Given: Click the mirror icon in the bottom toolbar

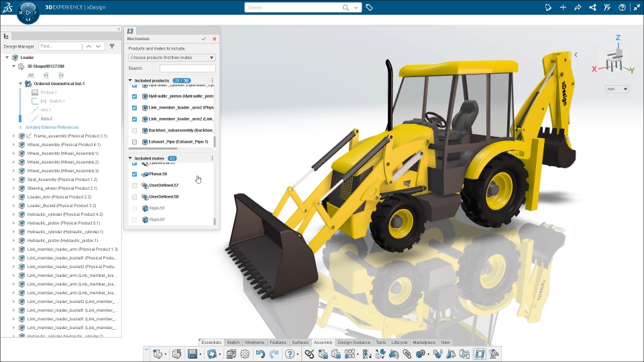Looking at the screenshot, I should pos(451,354).
